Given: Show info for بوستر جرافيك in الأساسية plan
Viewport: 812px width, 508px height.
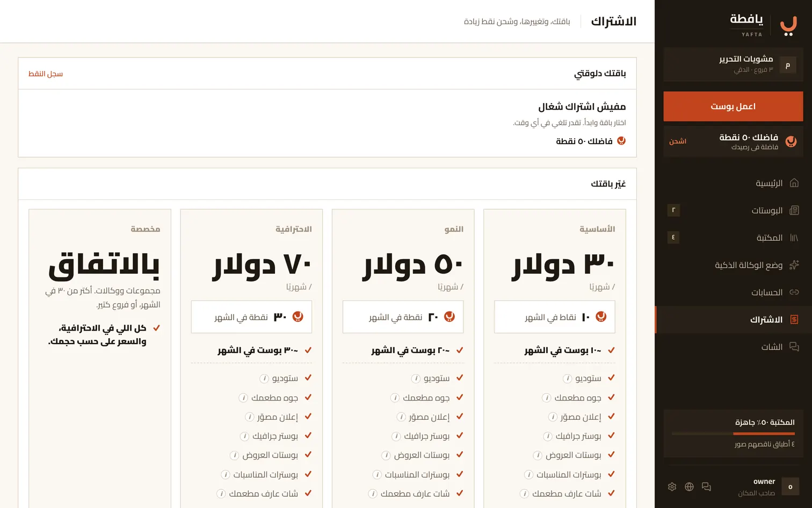Looking at the screenshot, I should [548, 436].
